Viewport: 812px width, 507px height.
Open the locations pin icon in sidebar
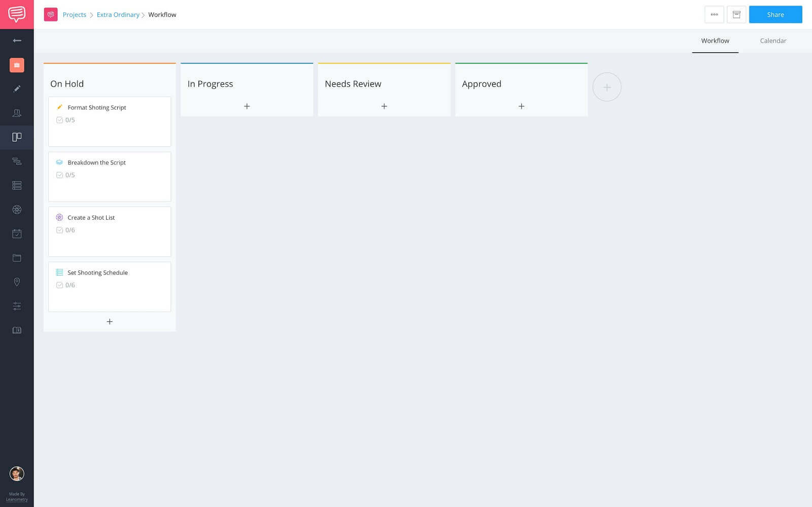point(17,282)
